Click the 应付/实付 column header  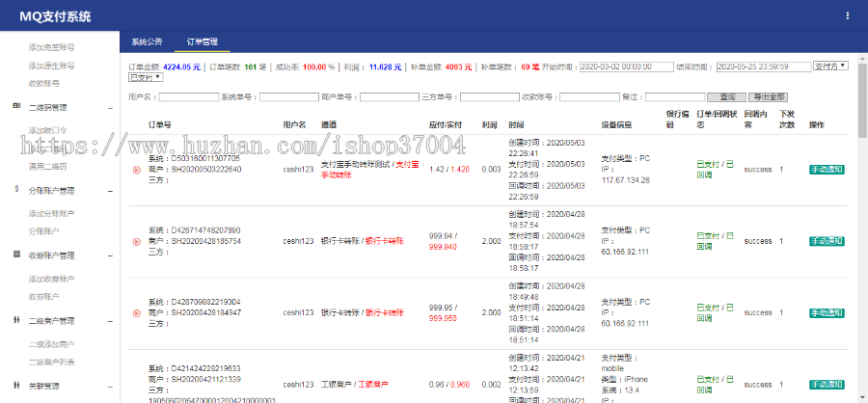point(446,125)
